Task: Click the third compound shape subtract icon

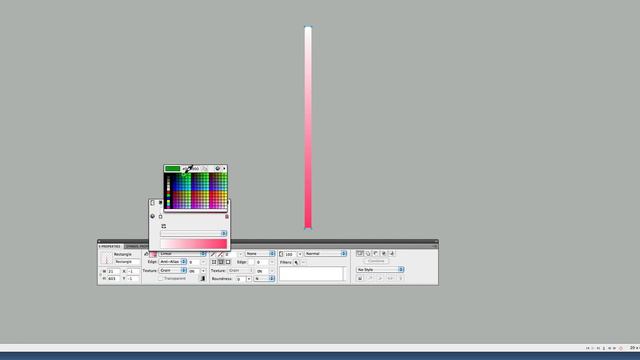Action: [x=376, y=253]
